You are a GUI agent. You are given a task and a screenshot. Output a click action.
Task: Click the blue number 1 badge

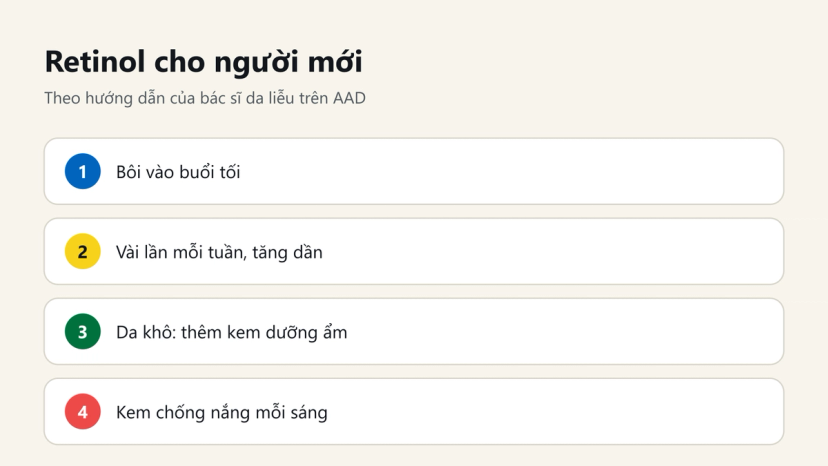coord(83,171)
